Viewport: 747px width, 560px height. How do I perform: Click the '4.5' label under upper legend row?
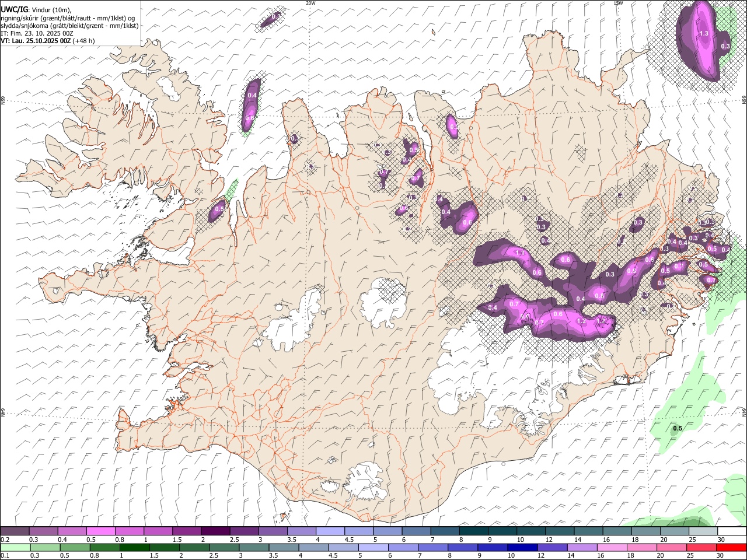(349, 540)
